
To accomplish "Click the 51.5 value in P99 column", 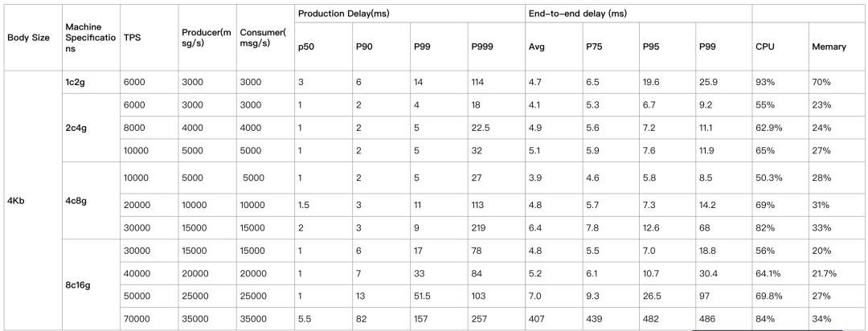I will (x=439, y=296).
